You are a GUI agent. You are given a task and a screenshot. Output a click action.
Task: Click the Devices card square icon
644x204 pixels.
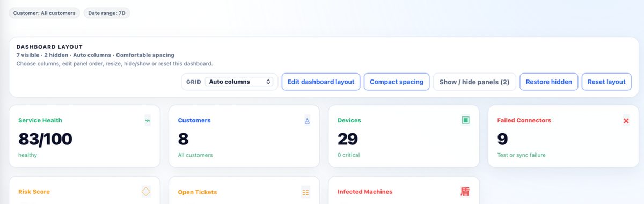pyautogui.click(x=466, y=121)
